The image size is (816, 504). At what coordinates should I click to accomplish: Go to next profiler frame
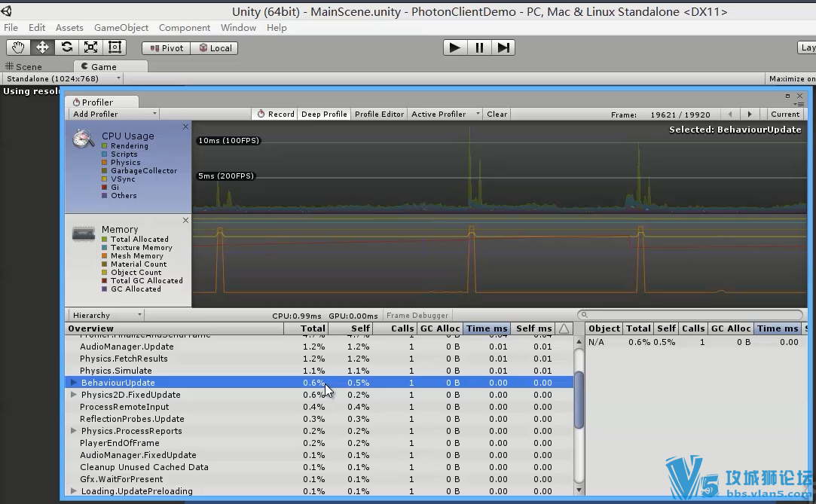click(x=750, y=114)
